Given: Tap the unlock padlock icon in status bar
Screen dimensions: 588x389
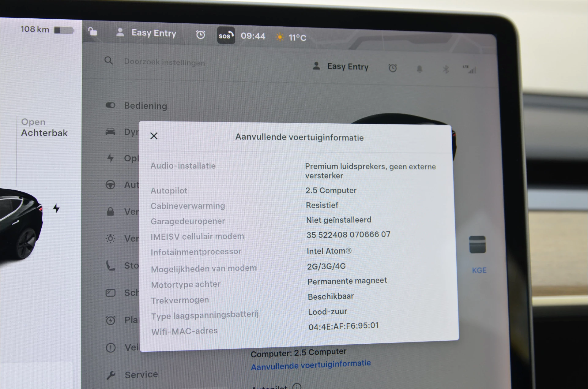Looking at the screenshot, I should tap(93, 32).
